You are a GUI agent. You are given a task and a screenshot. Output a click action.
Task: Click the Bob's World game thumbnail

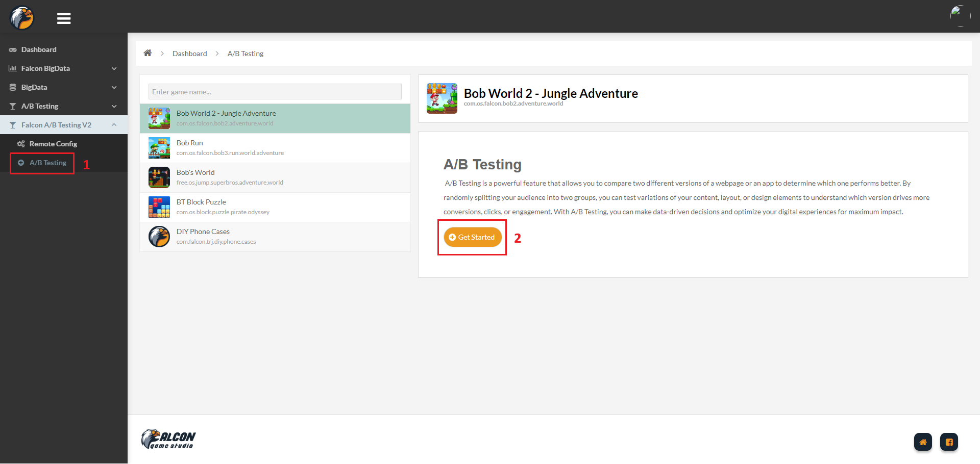tap(159, 177)
